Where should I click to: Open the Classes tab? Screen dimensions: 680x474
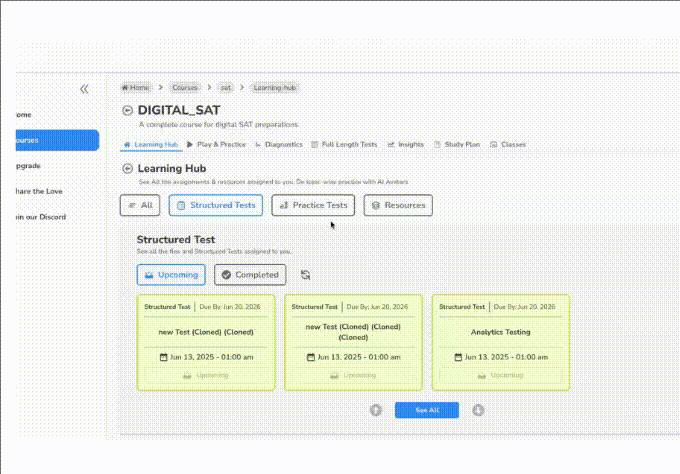508,144
